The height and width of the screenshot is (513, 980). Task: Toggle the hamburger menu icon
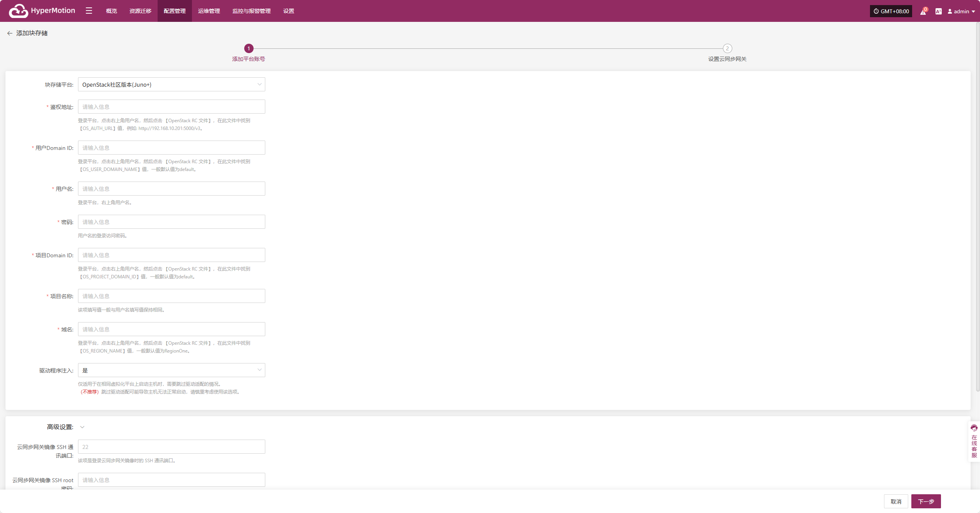[x=89, y=11]
